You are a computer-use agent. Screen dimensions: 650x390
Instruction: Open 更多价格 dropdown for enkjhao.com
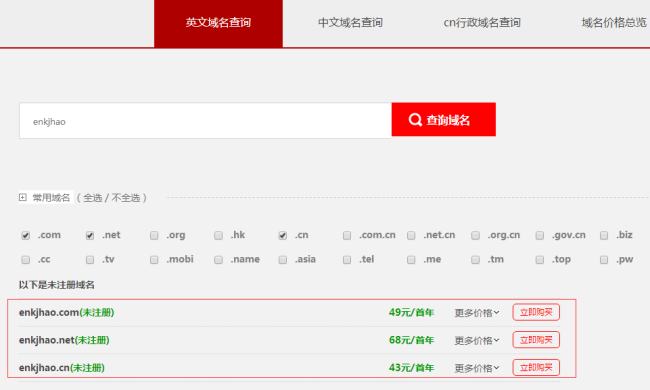477,312
